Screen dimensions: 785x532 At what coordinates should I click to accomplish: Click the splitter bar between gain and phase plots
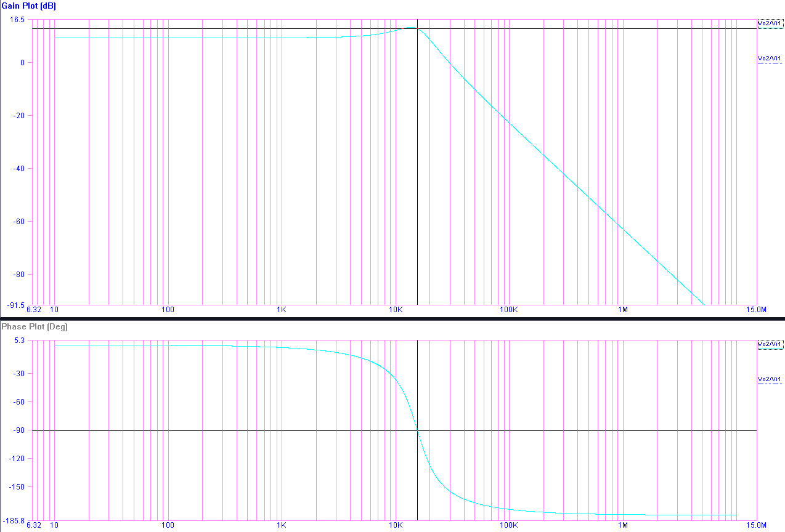(392, 318)
